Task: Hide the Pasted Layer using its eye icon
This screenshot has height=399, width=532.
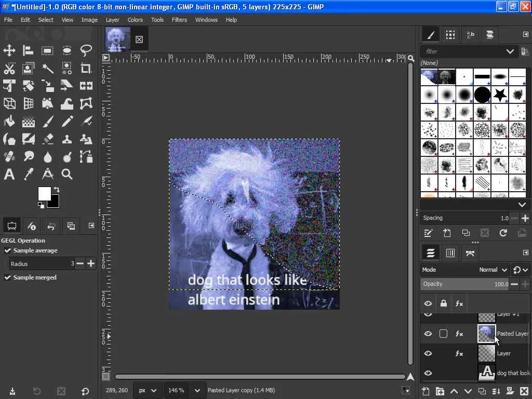Action: [x=428, y=334]
